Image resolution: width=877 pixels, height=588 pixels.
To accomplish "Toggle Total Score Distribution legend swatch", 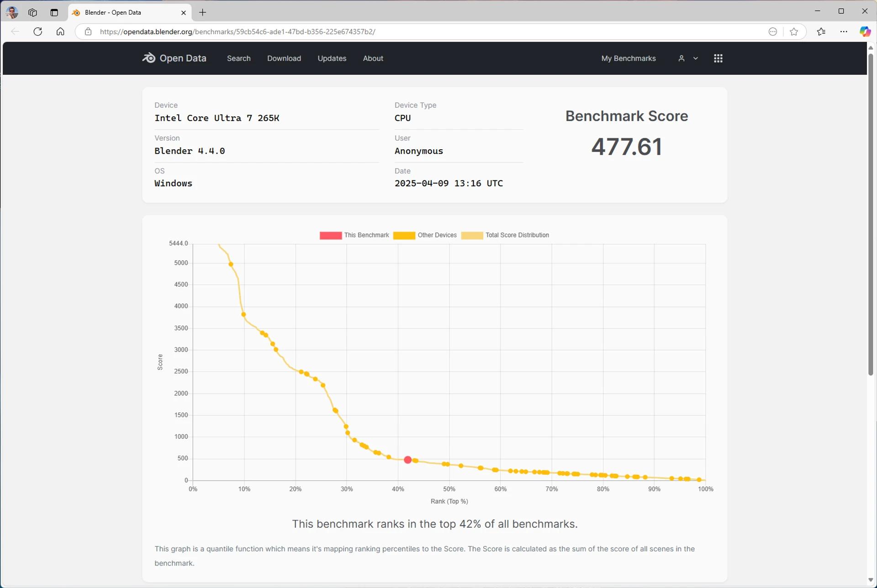I will tap(472, 236).
